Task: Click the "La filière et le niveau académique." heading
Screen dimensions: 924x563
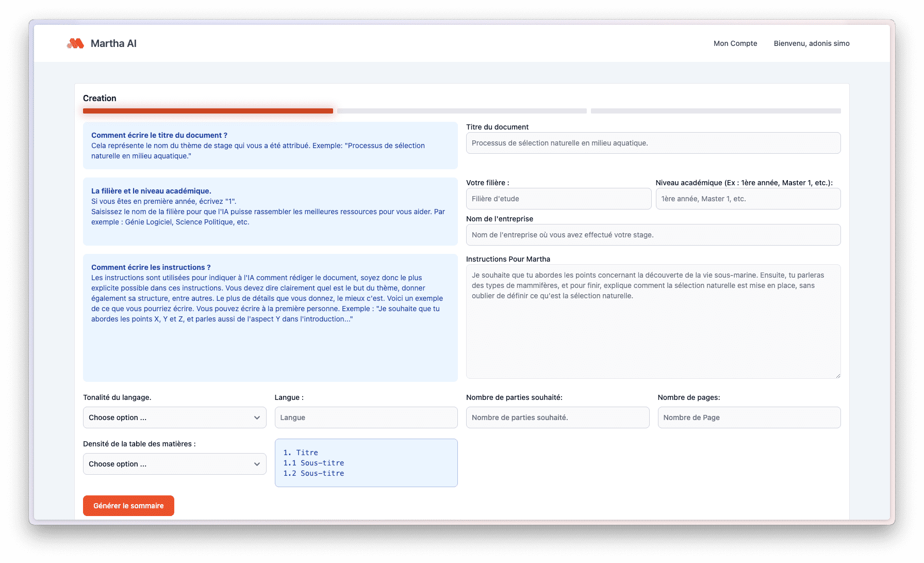Action: coord(151,191)
